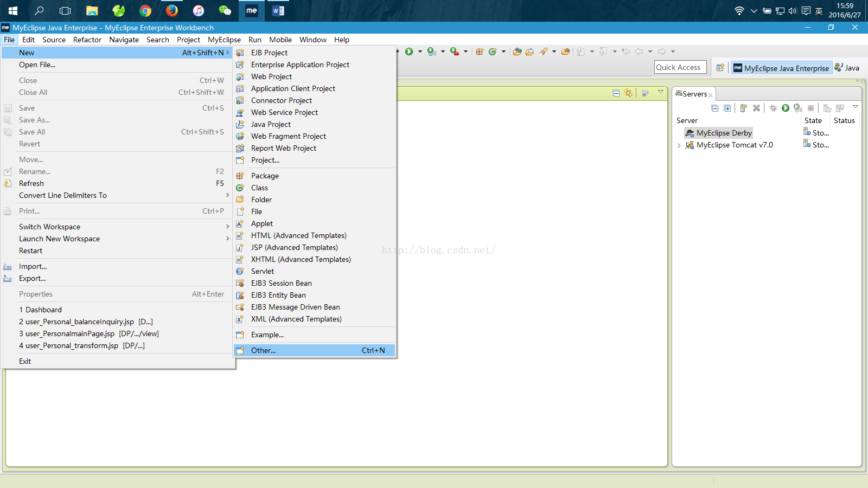The height and width of the screenshot is (488, 868).
Task: Click Exit in File menu
Action: click(x=117, y=361)
